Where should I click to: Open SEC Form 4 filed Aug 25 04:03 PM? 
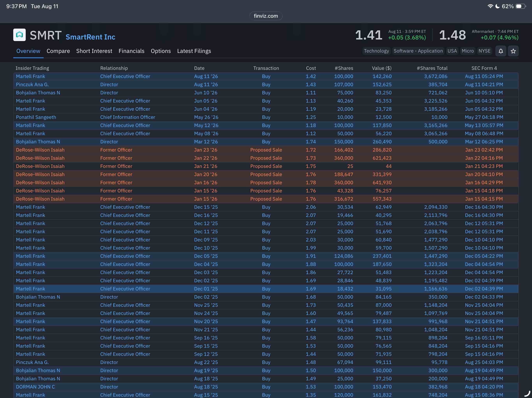(484, 362)
